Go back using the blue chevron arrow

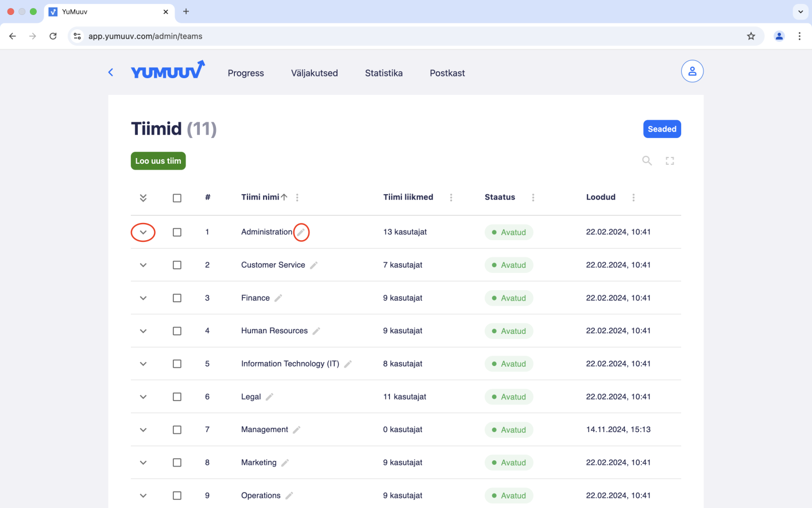point(111,72)
